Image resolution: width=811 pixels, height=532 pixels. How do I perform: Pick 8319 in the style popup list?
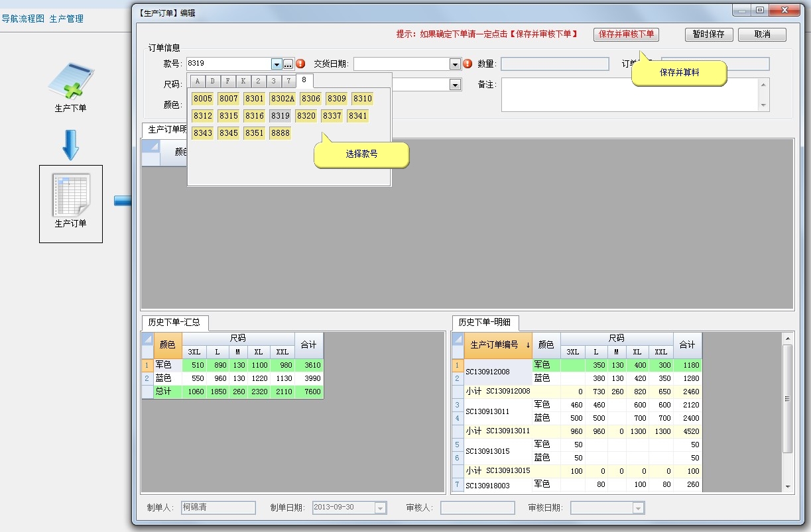click(x=281, y=116)
